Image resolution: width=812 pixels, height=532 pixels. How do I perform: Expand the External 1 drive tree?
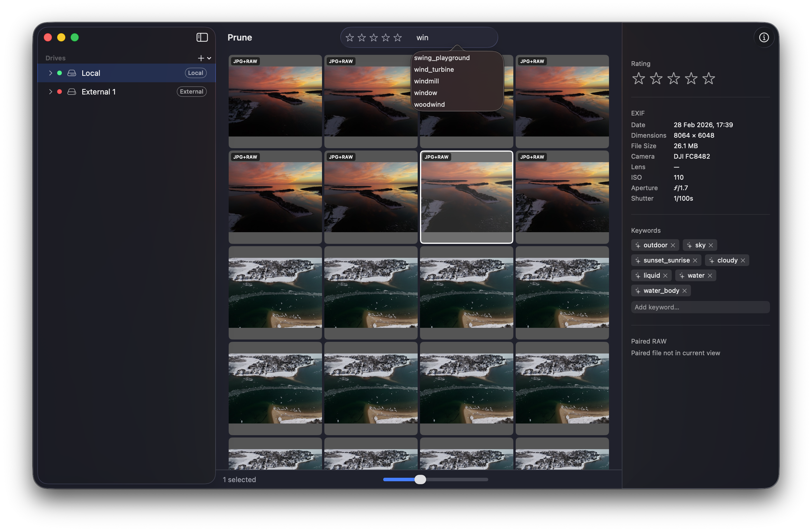click(x=50, y=92)
